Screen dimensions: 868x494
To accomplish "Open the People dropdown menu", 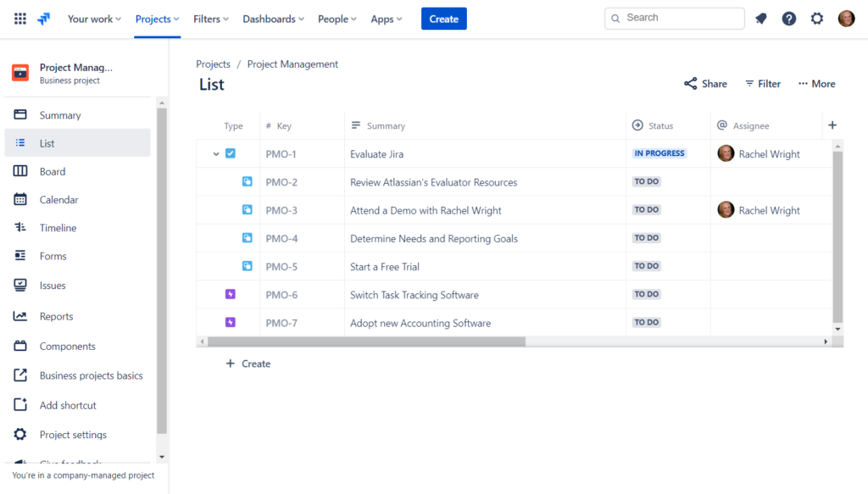I will point(337,19).
